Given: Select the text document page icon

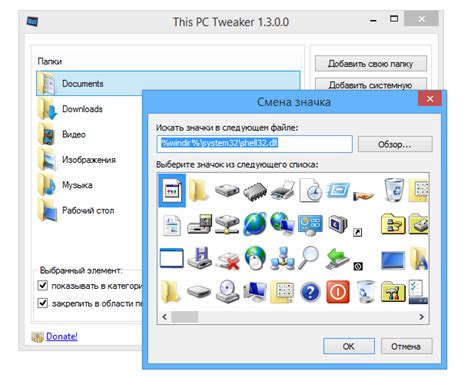Looking at the screenshot, I should 172,225.
